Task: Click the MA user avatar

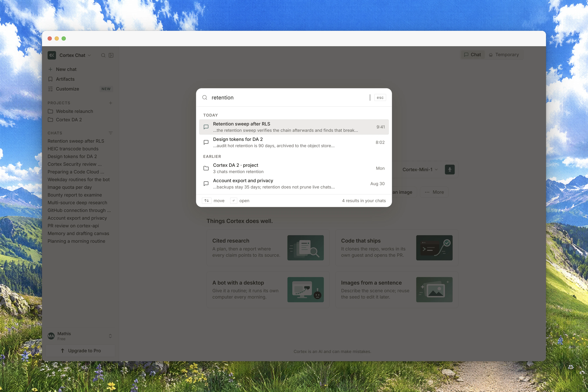Action: [x=51, y=336]
